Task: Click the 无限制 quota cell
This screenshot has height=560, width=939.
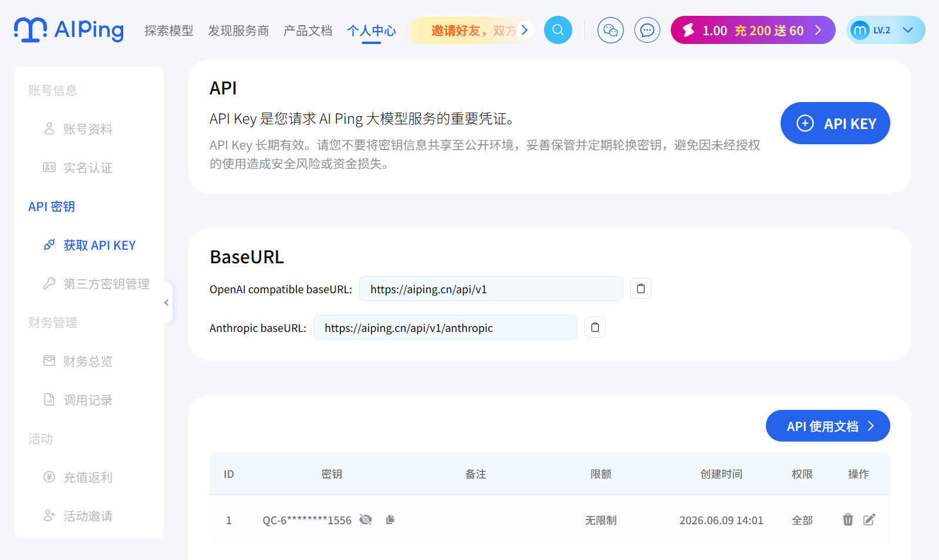Action: 601,520
